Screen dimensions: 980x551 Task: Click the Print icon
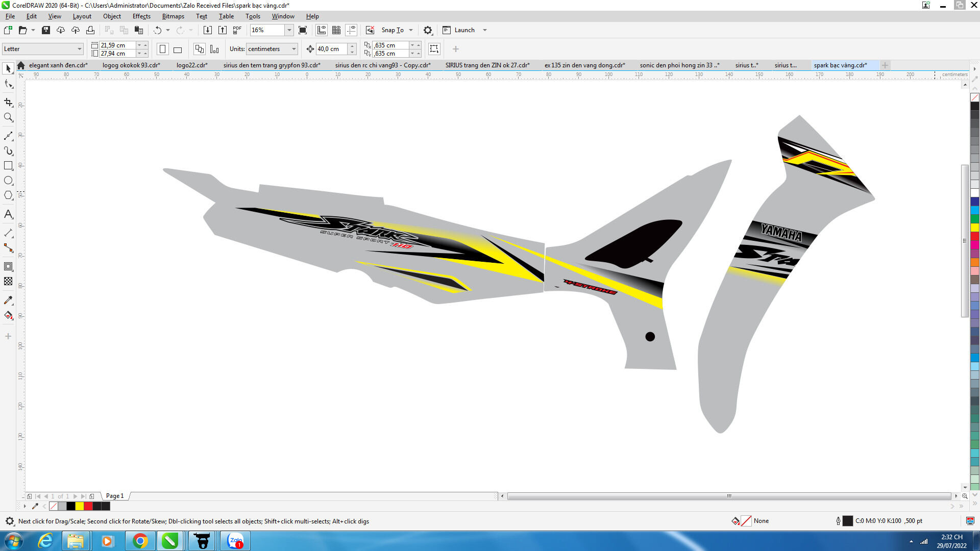(x=90, y=30)
